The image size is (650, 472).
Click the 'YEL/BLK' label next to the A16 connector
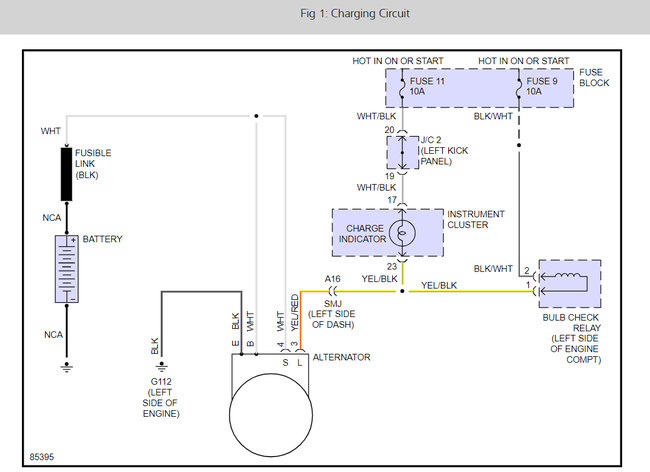pos(379,279)
